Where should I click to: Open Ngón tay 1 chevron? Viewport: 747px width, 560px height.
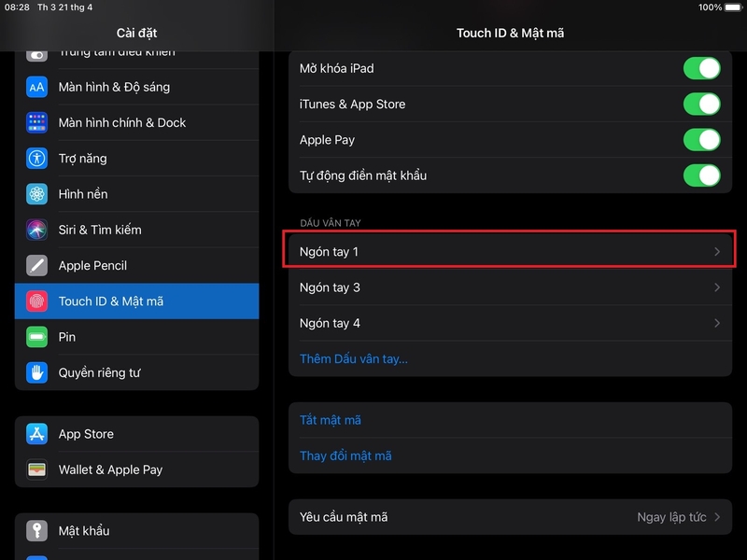717,251
